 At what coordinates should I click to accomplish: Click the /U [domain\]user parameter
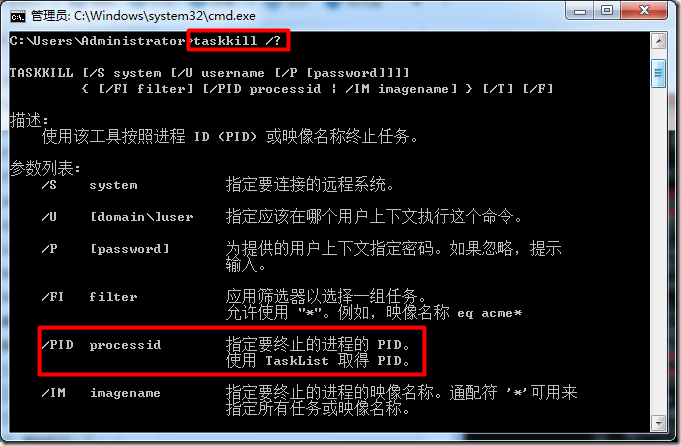(117, 217)
